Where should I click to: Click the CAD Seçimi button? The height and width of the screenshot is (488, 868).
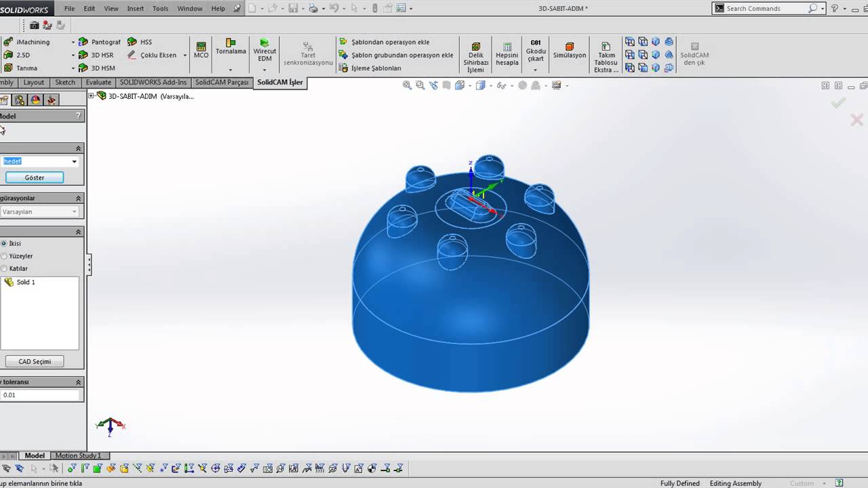click(x=34, y=362)
